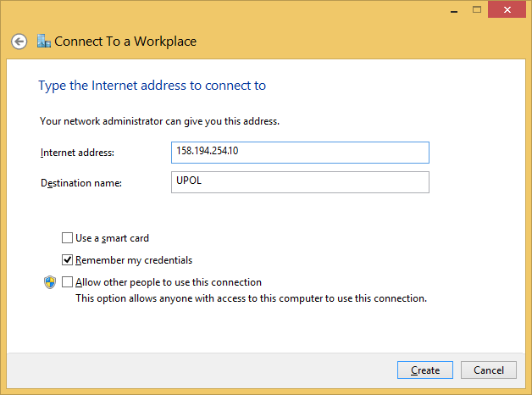Click the UAC shield icon
532x395 pixels.
[49, 282]
